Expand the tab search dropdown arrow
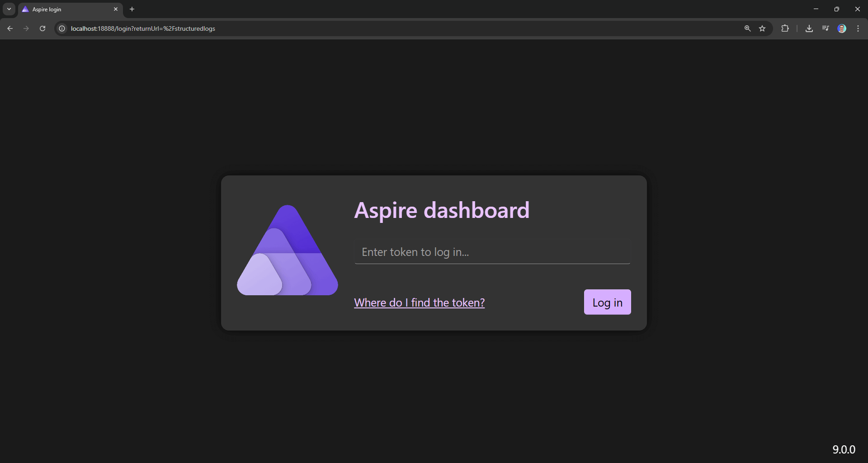 [9, 9]
